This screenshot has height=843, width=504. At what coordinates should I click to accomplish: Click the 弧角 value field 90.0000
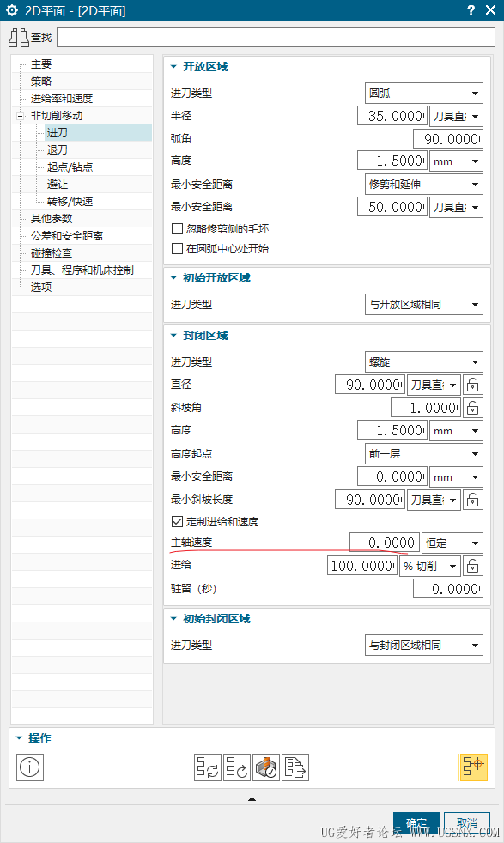point(448,139)
